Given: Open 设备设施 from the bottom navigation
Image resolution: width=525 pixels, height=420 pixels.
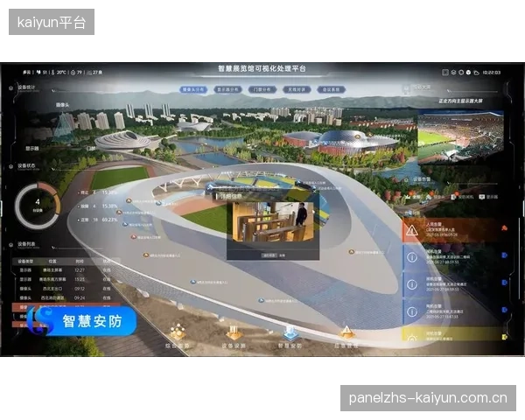Looking at the screenshot, I should (x=234, y=337).
